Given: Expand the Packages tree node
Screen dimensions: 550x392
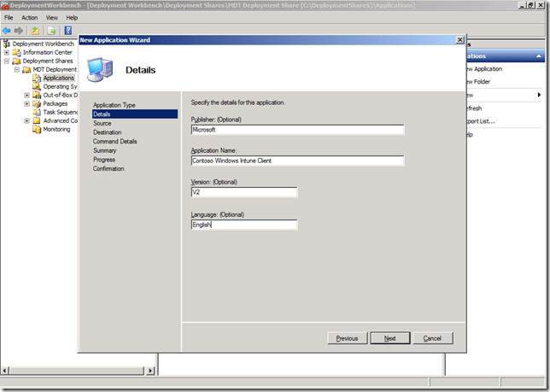Looking at the screenshot, I should pos(27,104).
